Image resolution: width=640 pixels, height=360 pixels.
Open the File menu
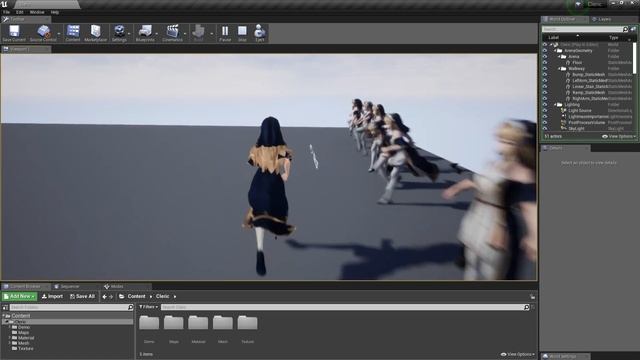7,12
